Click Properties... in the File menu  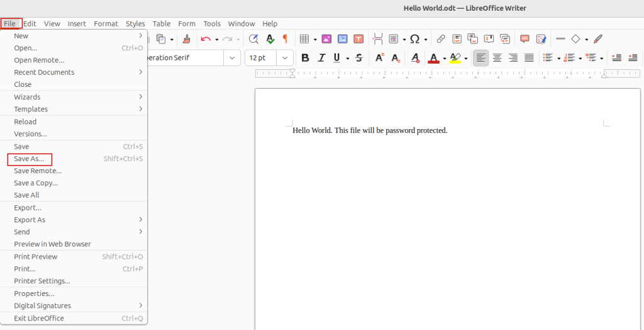click(74, 293)
